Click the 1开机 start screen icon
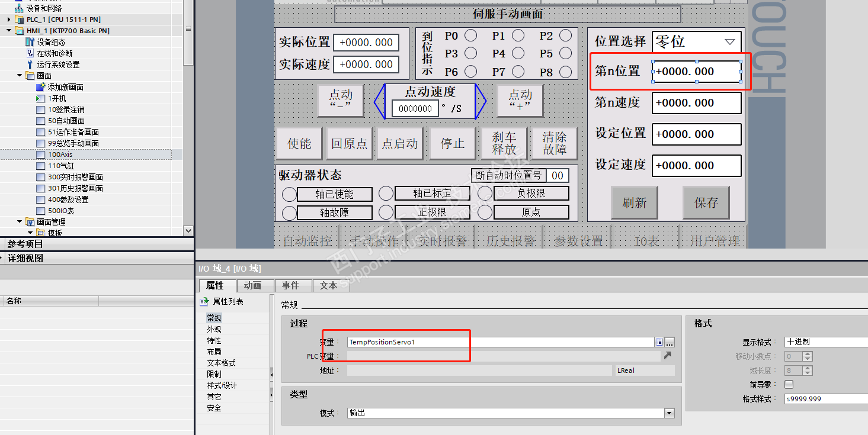Viewport: 868px width, 435px height. pyautogui.click(x=40, y=98)
